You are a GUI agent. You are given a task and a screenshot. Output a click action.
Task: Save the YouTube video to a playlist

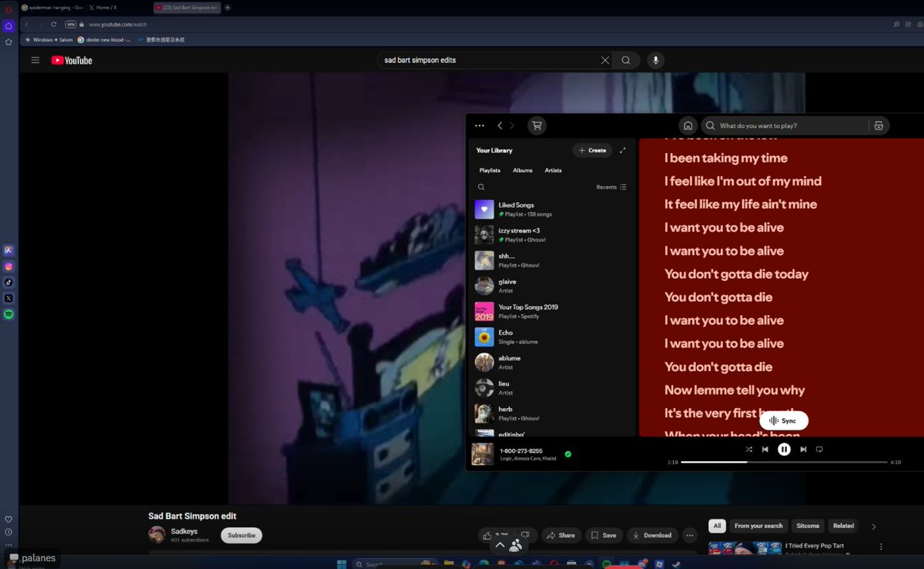604,535
